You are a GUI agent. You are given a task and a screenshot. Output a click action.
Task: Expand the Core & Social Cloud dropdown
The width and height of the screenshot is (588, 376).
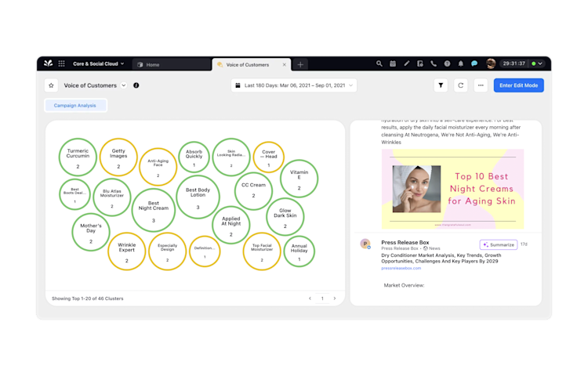[98, 64]
